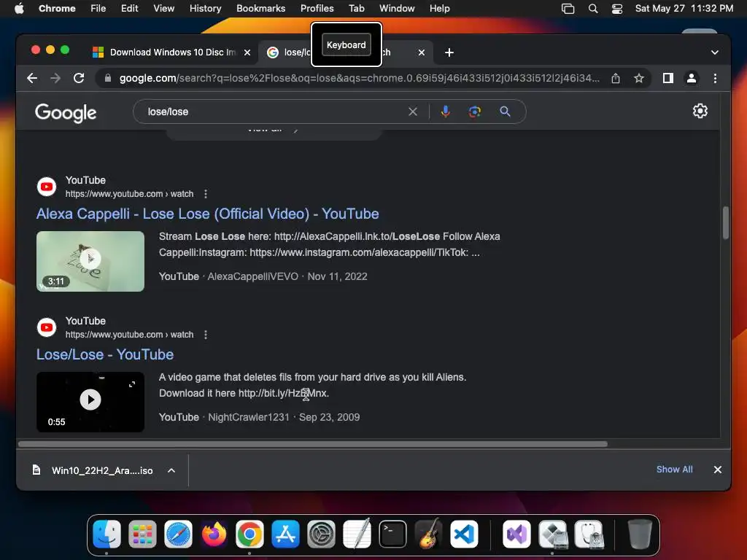Open options for the Lose/Lose YouTube result
Screen dimensions: 747x560
pos(205,335)
